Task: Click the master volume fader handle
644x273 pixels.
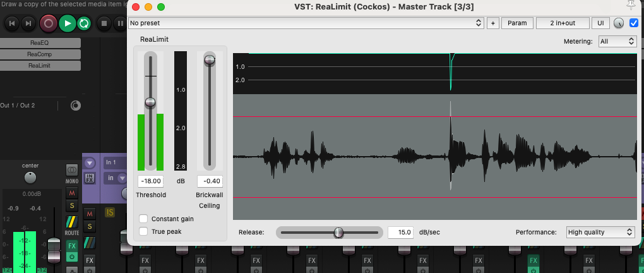Action: pyautogui.click(x=54, y=250)
